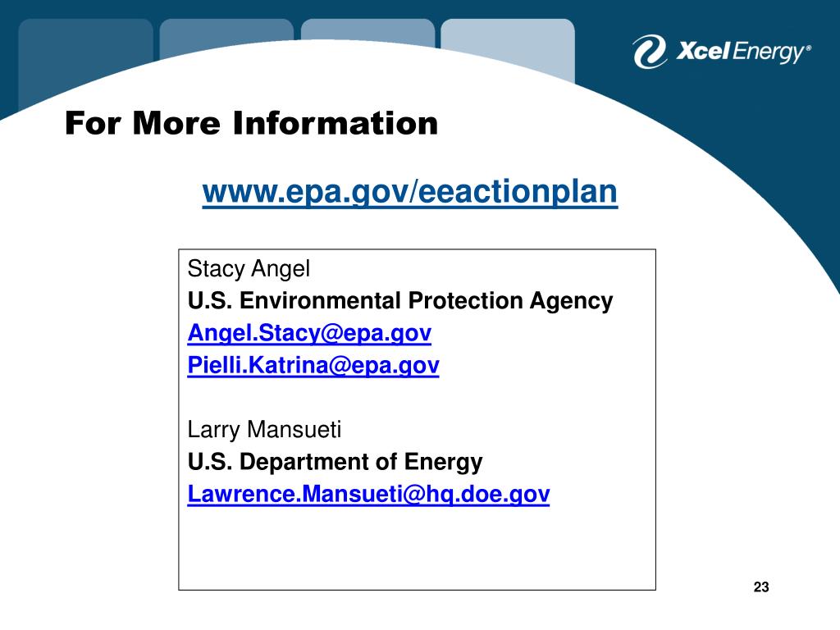The height and width of the screenshot is (630, 840).
Task: Click the U.S. Department of Energy text
Action: point(335,462)
